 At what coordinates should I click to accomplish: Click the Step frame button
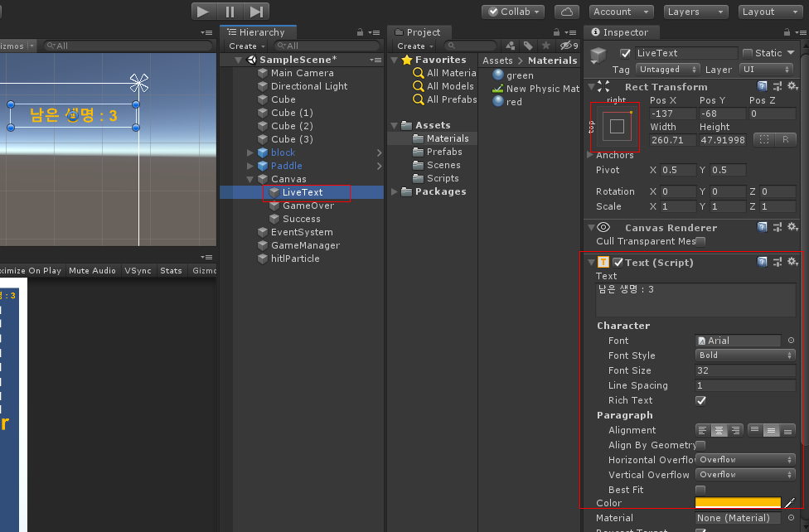pyautogui.click(x=256, y=12)
